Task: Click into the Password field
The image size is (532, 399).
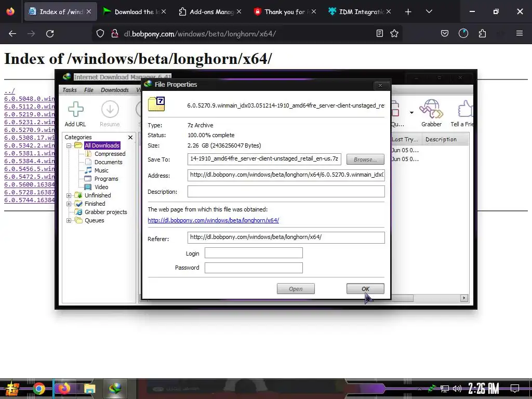Action: pos(254,268)
